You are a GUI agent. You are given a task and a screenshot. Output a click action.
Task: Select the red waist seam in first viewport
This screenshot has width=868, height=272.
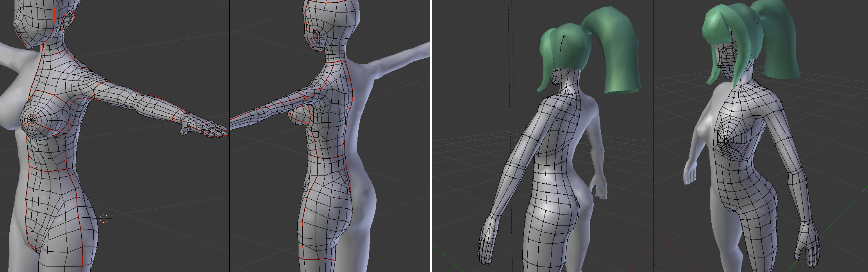pos(51,171)
